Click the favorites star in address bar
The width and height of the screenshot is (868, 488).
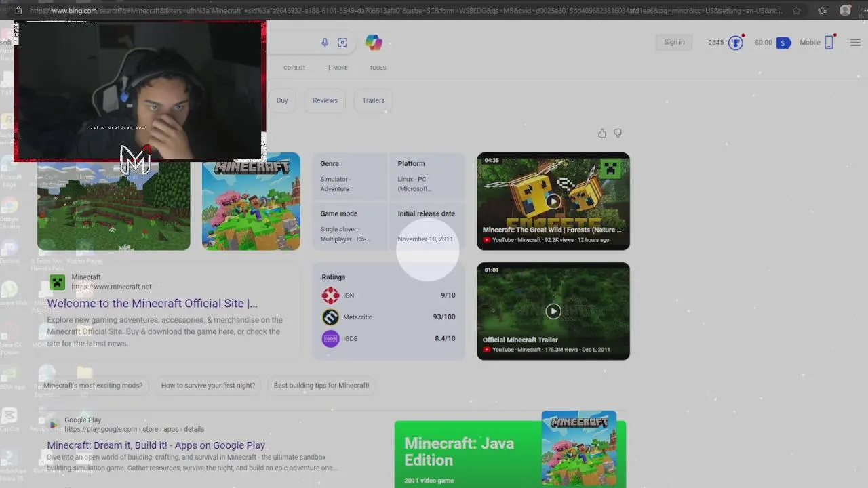[x=797, y=10]
